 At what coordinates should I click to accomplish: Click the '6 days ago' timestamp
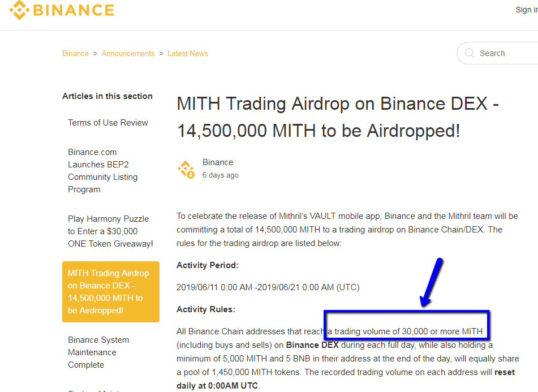pyautogui.click(x=220, y=175)
